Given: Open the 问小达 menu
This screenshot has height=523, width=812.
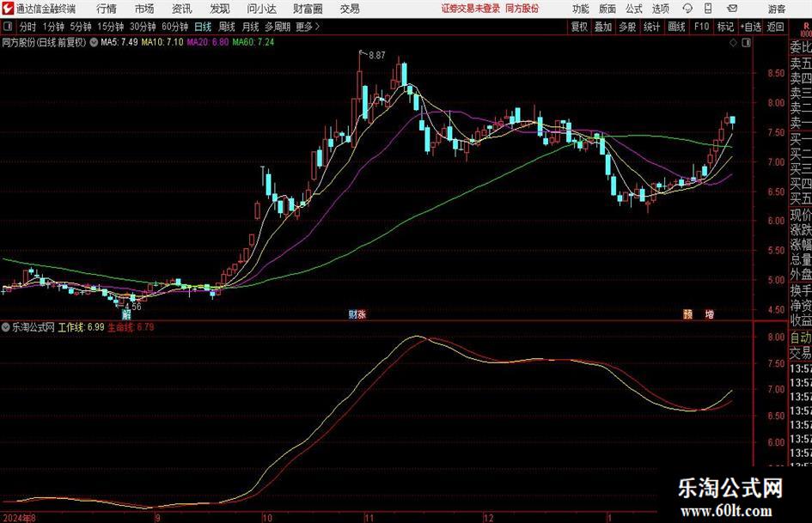Looking at the screenshot, I should [261, 9].
